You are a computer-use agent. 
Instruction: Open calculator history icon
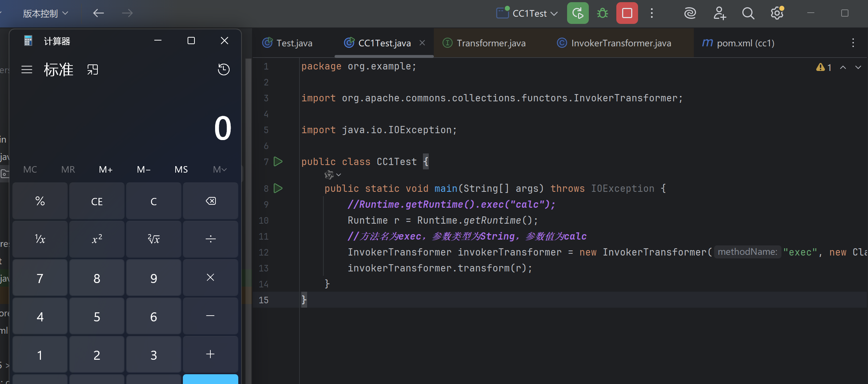[223, 69]
